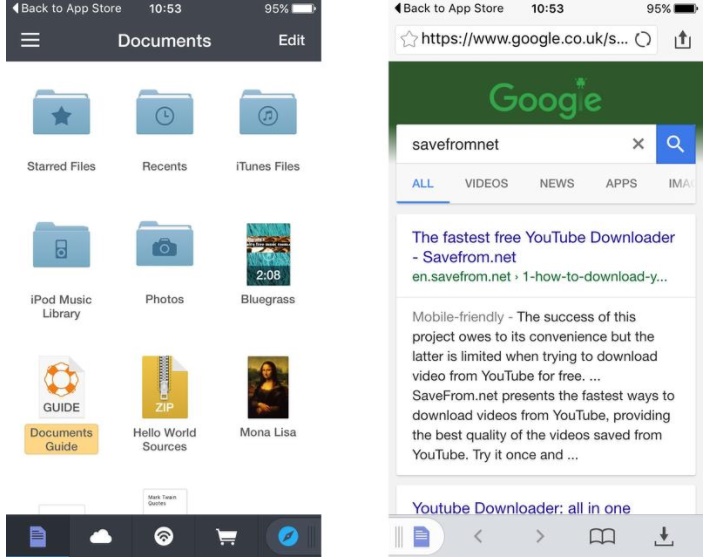Open bookmarks with the book icon
The height and width of the screenshot is (559, 709).
pos(602,536)
